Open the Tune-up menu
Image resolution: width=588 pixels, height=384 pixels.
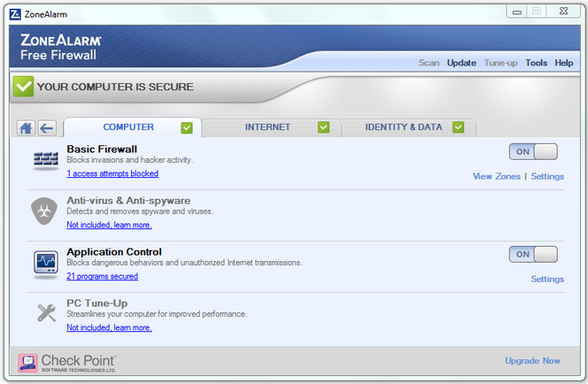[x=500, y=63]
